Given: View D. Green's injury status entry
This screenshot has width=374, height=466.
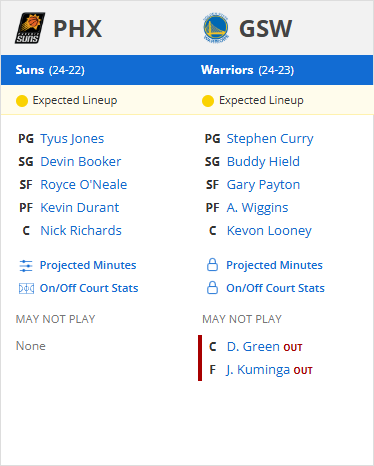Looking at the screenshot, I should (265, 347).
